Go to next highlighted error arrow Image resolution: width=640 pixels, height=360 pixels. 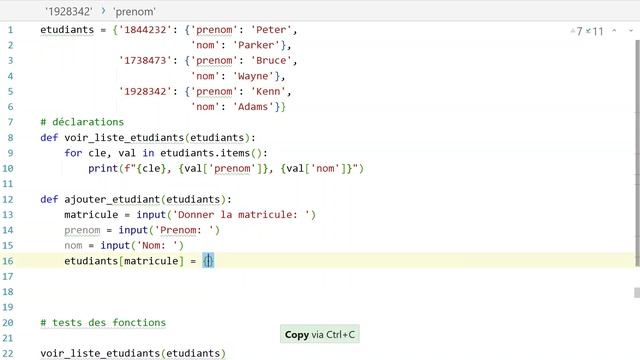[x=631, y=31]
